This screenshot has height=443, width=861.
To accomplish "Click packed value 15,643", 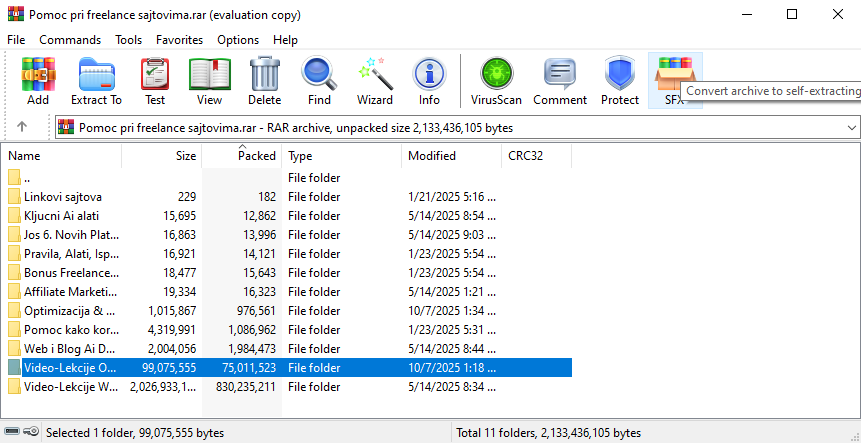I will pyautogui.click(x=260, y=273).
